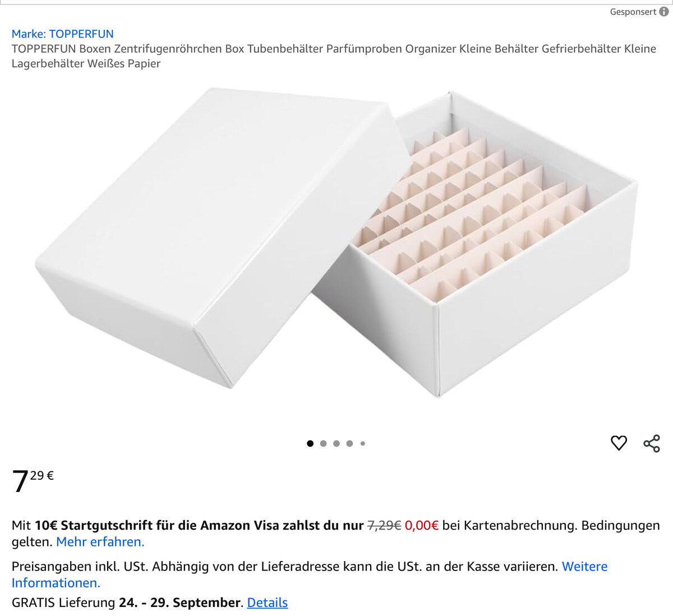Click the struck-through 7,29€ price

384,526
